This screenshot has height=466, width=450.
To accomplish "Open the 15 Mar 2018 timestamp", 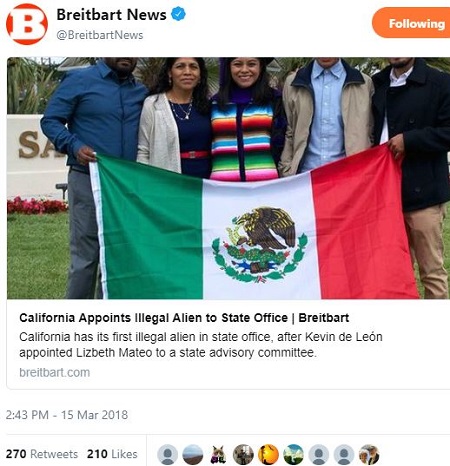I will pos(67,415).
